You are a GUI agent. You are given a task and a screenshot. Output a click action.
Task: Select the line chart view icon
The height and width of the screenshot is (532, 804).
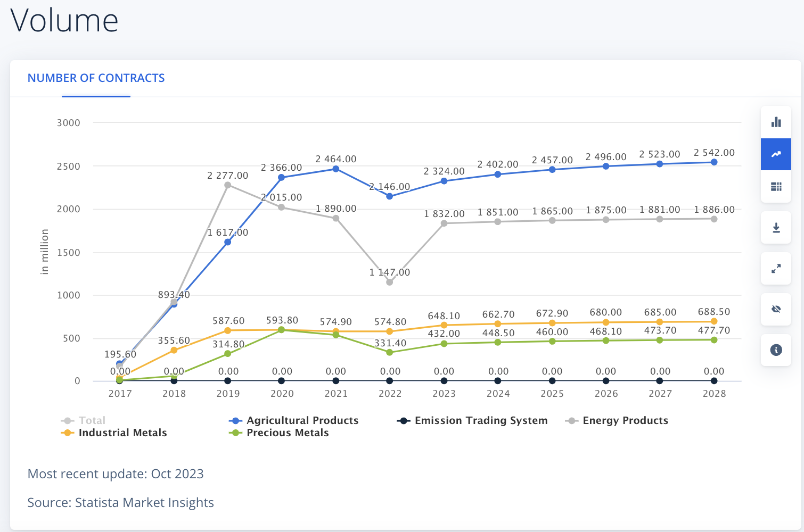coord(776,154)
